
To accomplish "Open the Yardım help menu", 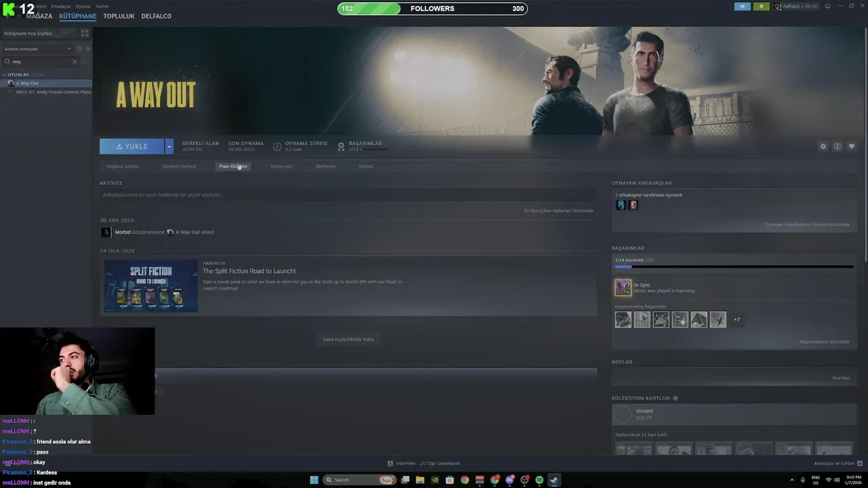I will tap(102, 6).
